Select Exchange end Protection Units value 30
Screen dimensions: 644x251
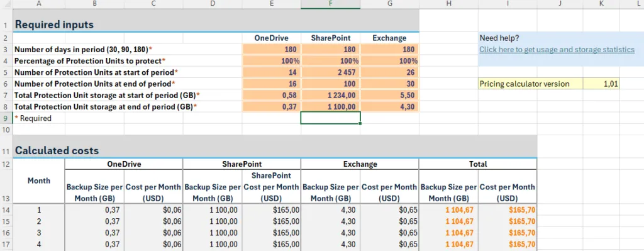click(390, 84)
